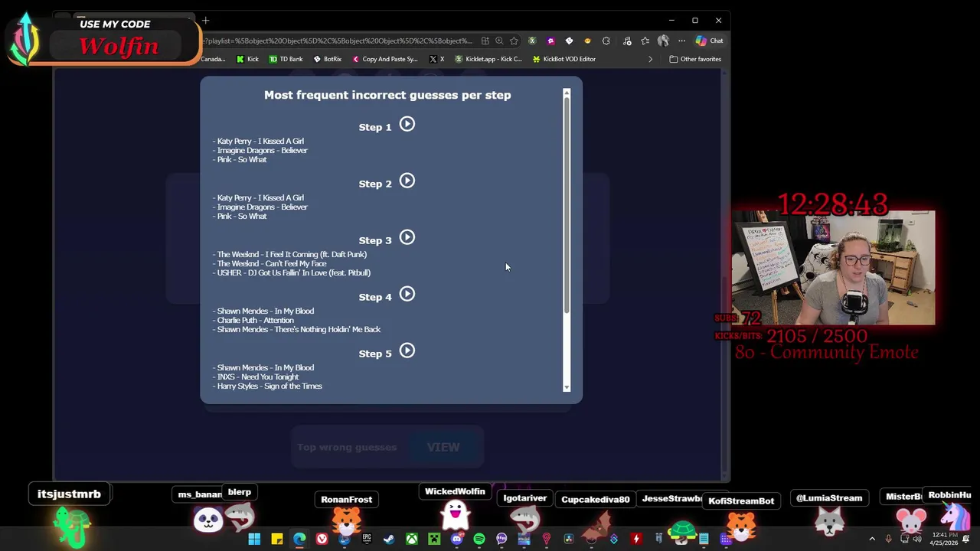This screenshot has height=551, width=980.
Task: Expand more bookmarks chevron
Action: click(x=651, y=59)
